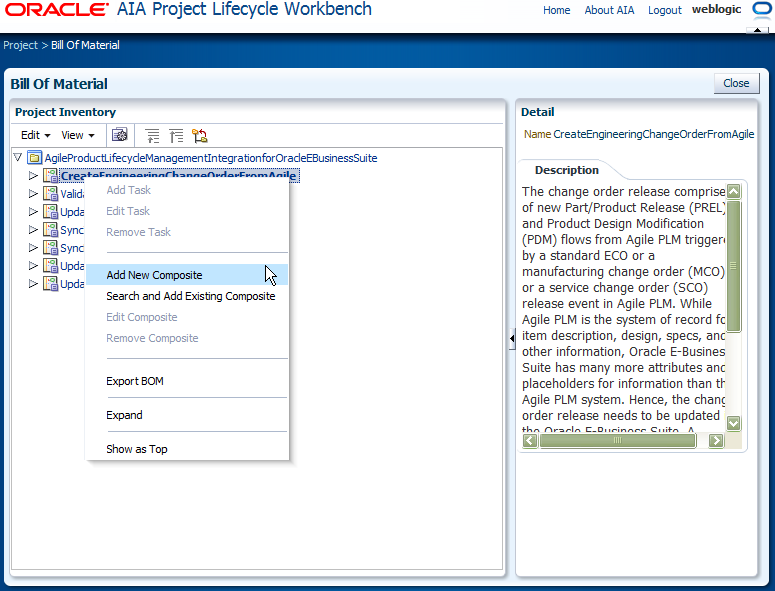
Task: Click the description scrollbar down arrow
Action: click(x=733, y=423)
